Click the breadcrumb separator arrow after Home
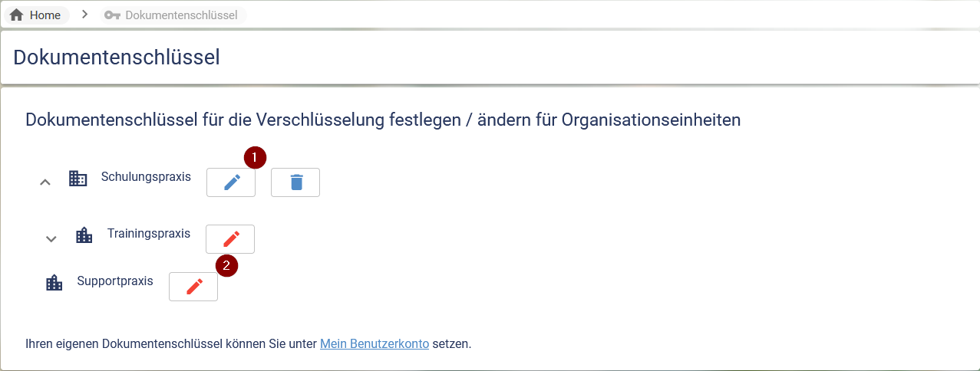 click(85, 15)
